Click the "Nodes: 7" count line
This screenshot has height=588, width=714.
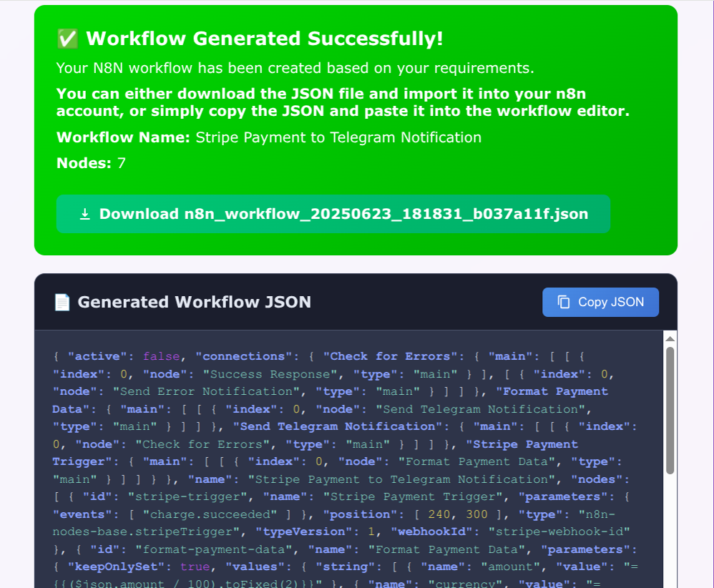(x=91, y=163)
